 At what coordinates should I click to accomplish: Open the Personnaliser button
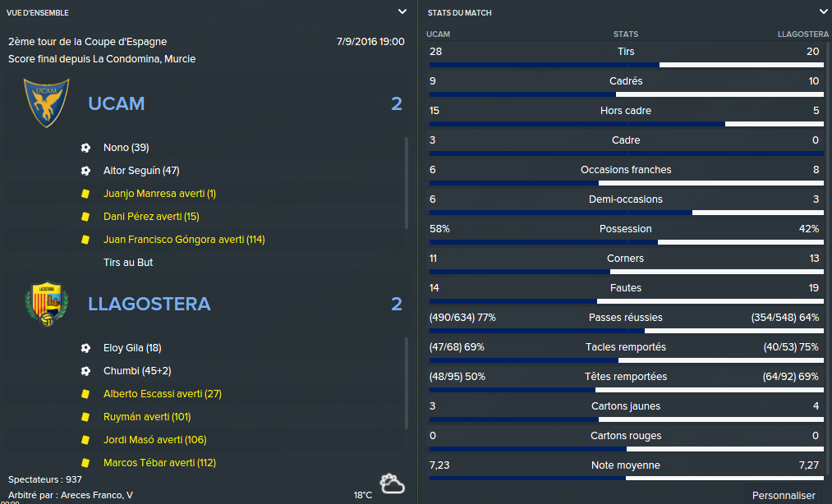[784, 495]
